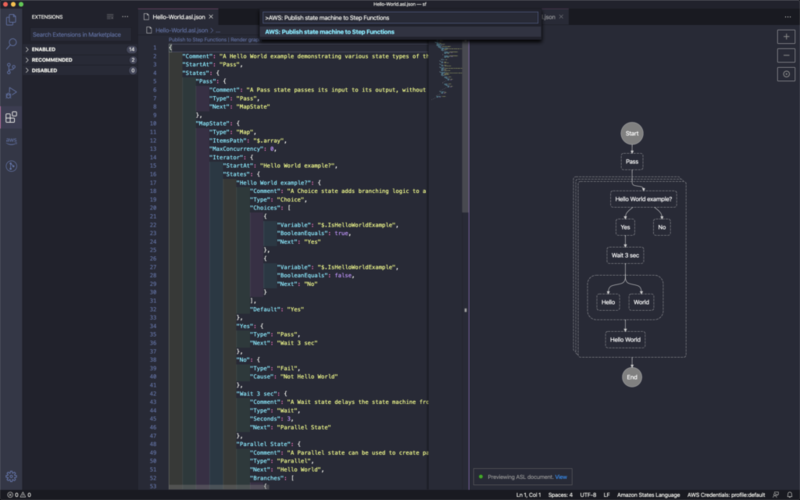The width and height of the screenshot is (800, 500).
Task: Open the Run and Debug view
Action: [11, 93]
